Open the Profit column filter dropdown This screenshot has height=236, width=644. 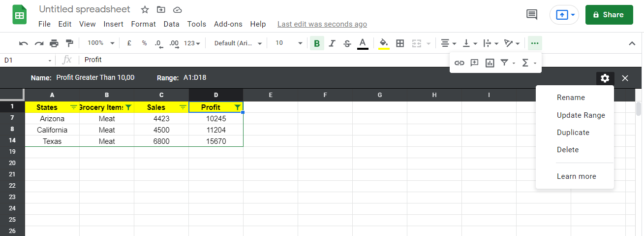click(x=238, y=107)
